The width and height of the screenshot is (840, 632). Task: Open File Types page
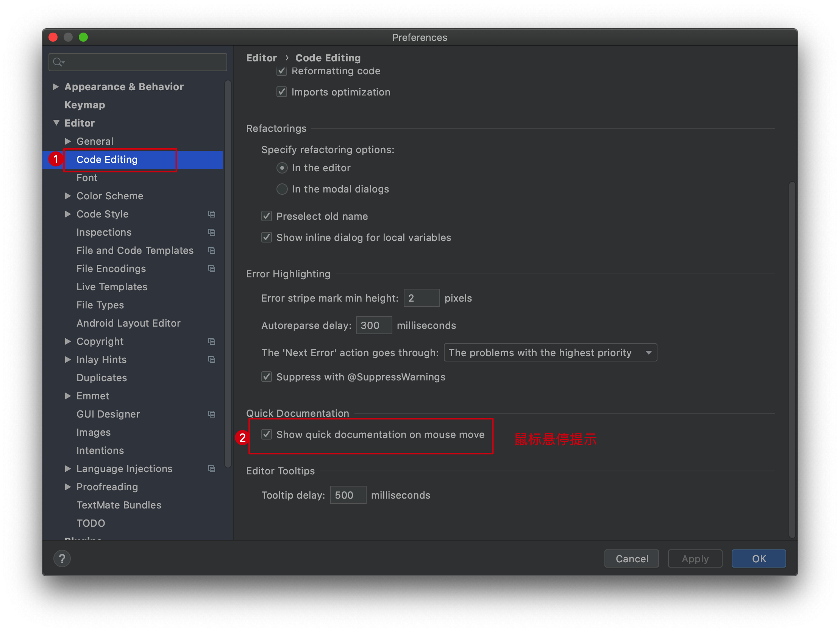click(100, 305)
